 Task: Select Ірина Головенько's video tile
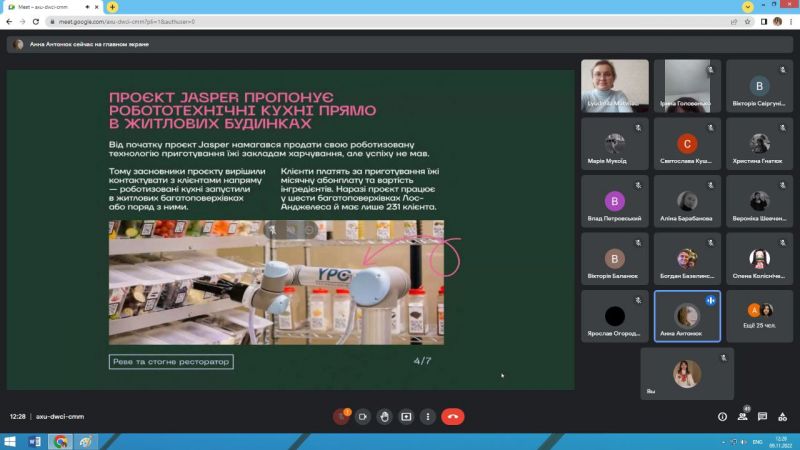(x=687, y=86)
